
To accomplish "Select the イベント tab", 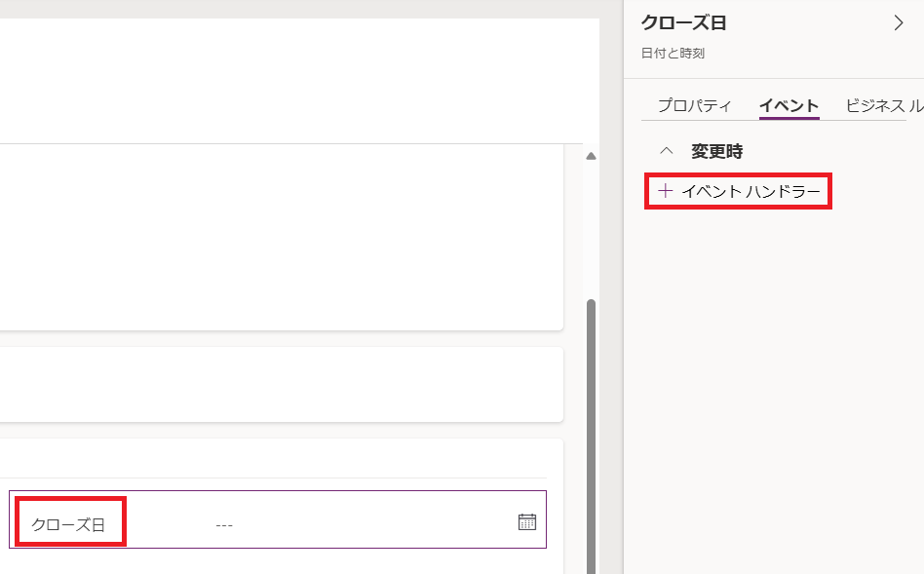I will pyautogui.click(x=789, y=105).
